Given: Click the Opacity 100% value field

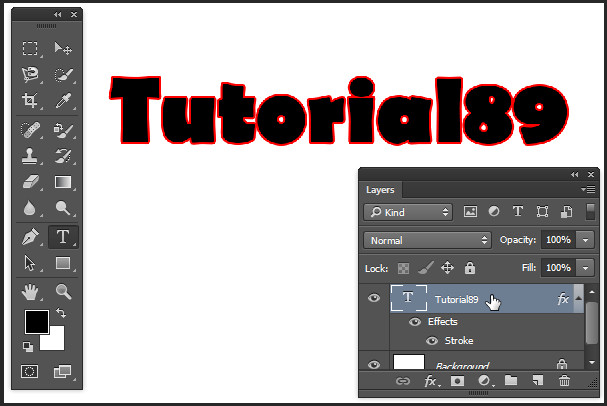Looking at the screenshot, I should point(559,240).
